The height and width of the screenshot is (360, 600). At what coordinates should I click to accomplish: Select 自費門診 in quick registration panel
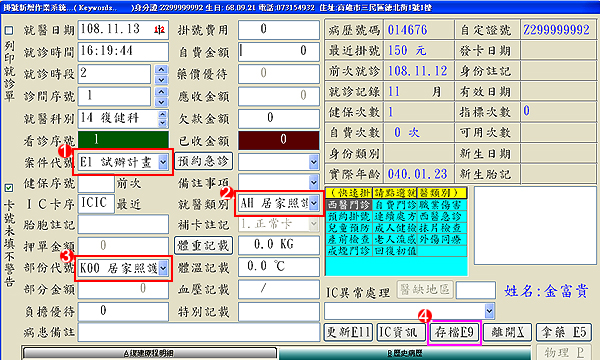(x=395, y=205)
